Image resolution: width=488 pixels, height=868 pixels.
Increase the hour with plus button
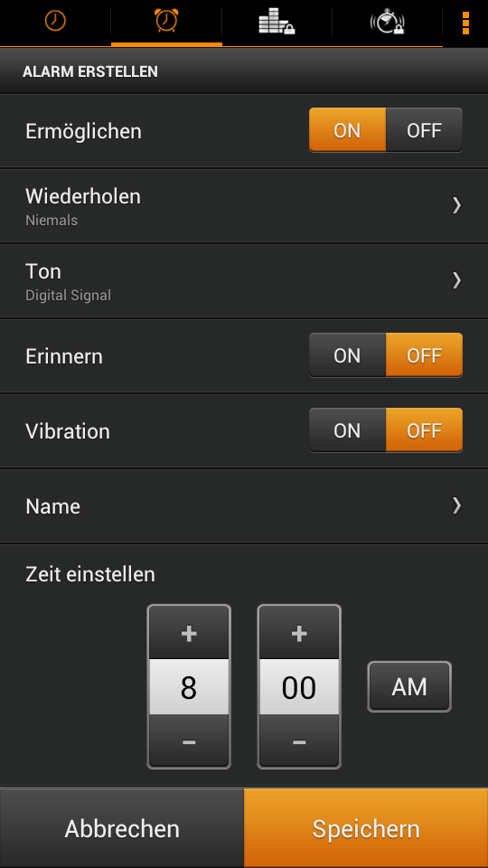189,633
